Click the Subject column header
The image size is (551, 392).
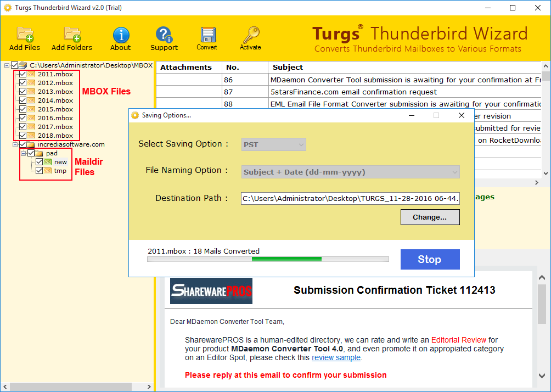(405, 67)
